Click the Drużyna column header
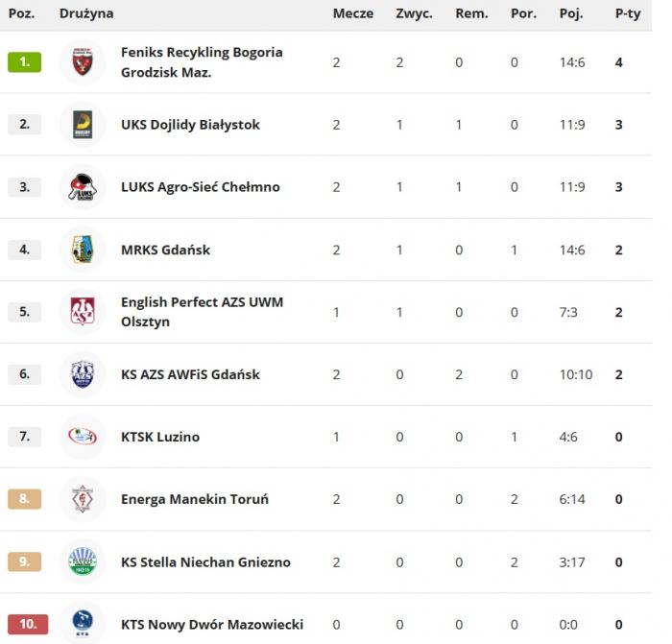This screenshot has height=644, width=672. coord(86,14)
